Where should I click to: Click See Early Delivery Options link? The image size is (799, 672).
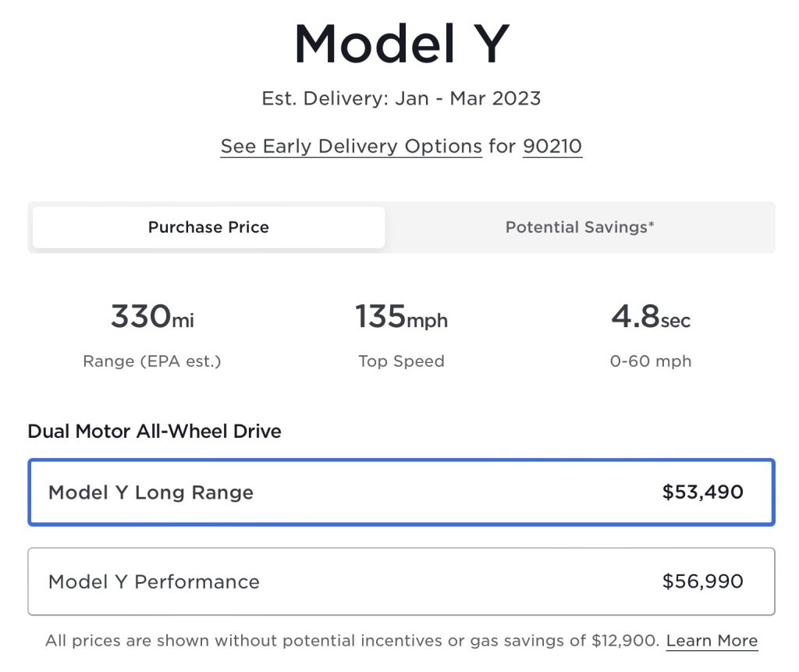[x=351, y=146]
